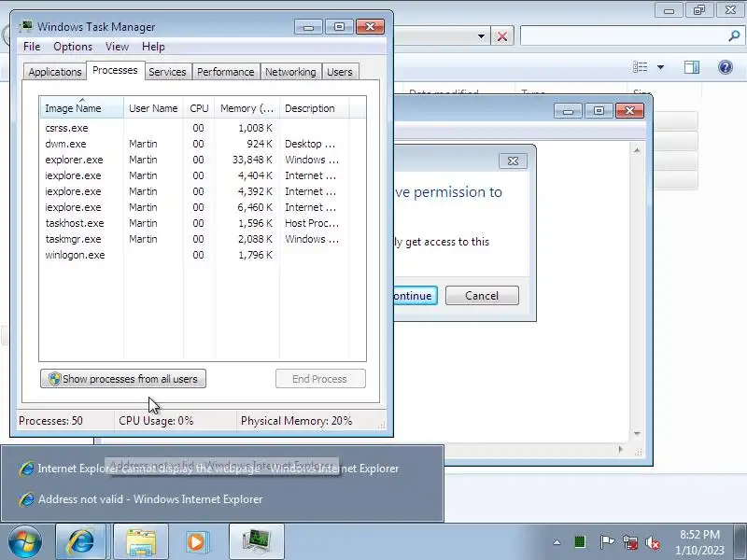The image size is (747, 560).
Task: Show hidden system tray icons arrow
Action: (x=557, y=542)
